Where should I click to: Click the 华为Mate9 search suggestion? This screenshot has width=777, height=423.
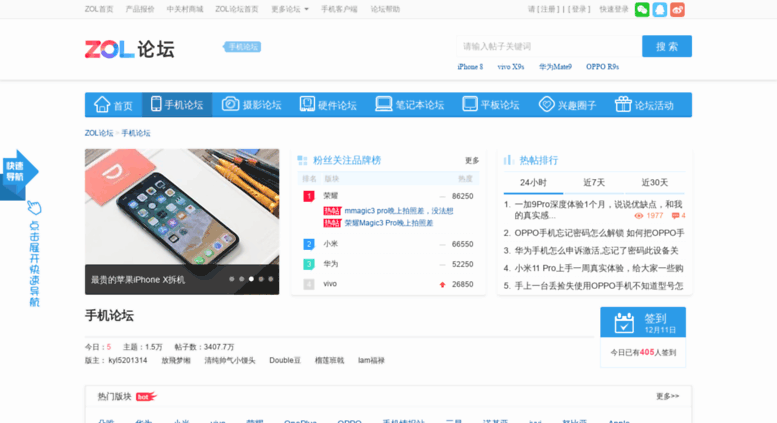tap(555, 67)
